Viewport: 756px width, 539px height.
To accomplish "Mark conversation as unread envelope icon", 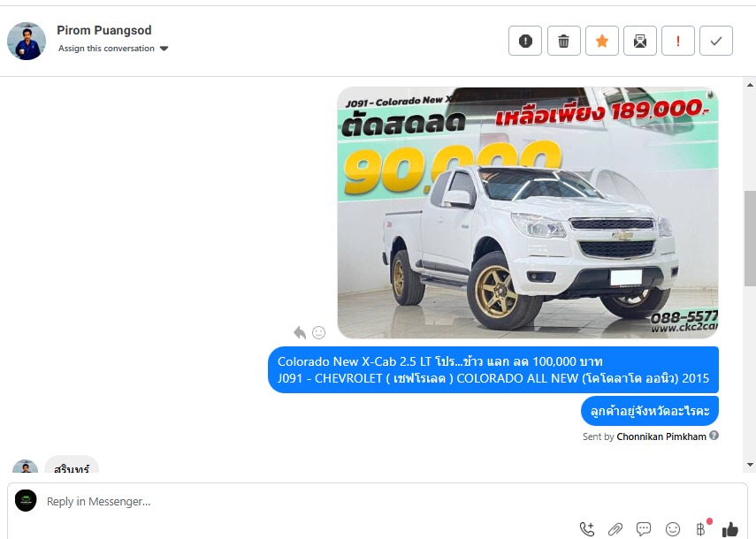I will point(640,41).
